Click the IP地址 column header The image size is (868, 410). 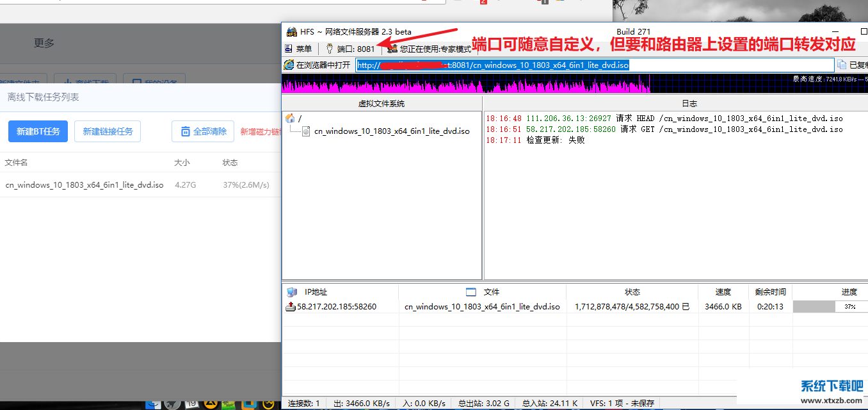[x=316, y=292]
